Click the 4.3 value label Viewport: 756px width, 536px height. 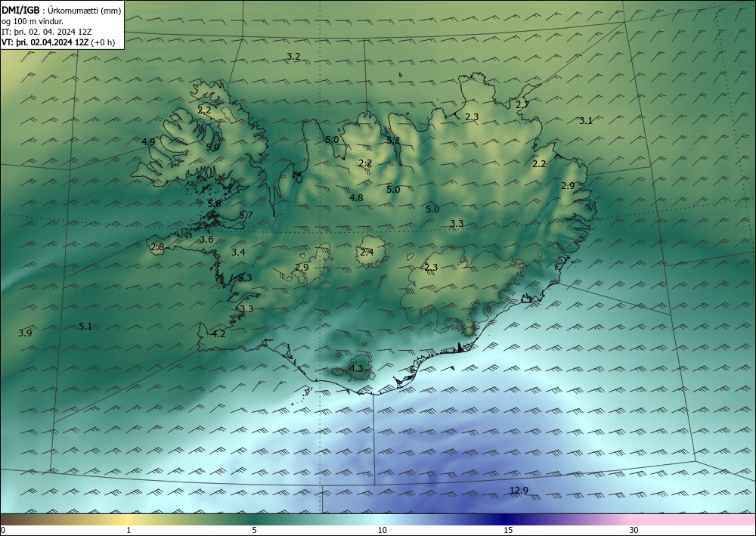(356, 369)
